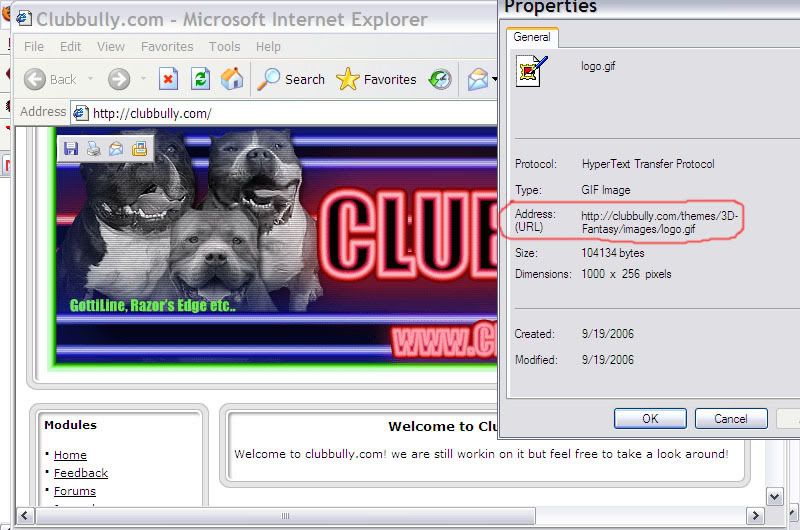Open the Tools menu
800x530 pixels.
(x=224, y=46)
